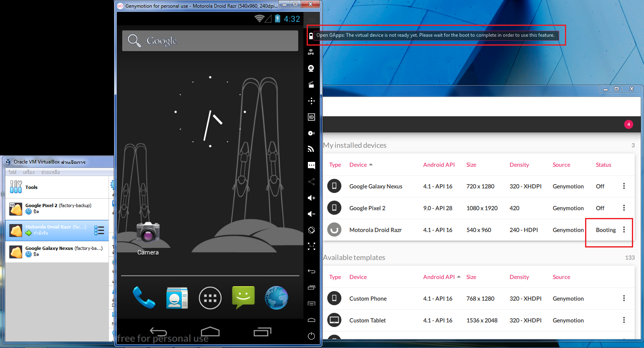
Task: Tap the on-screen Android home navigation key
Action: click(x=210, y=331)
